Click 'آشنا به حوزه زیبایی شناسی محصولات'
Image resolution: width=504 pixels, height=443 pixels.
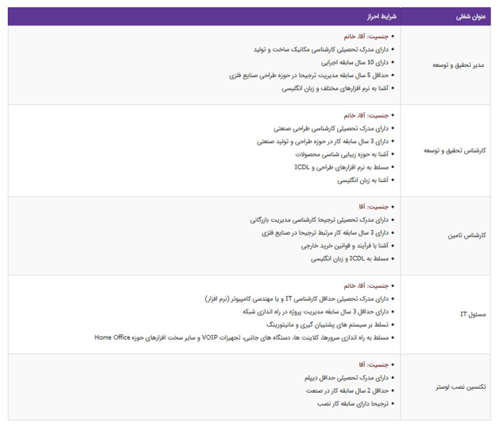[x=342, y=154]
